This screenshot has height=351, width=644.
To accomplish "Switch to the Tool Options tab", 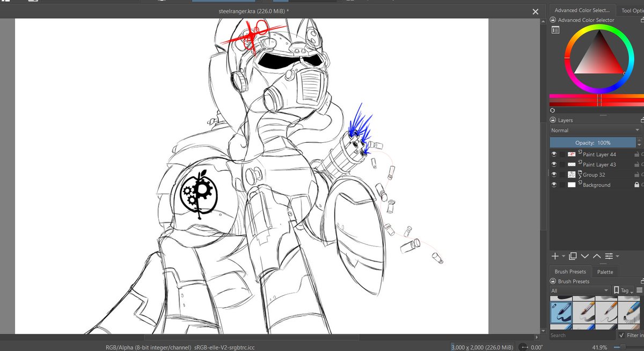I will pos(631,10).
